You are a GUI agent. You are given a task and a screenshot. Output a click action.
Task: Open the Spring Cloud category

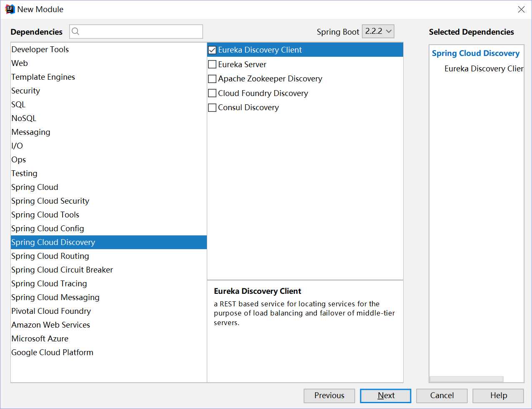pyautogui.click(x=109, y=187)
